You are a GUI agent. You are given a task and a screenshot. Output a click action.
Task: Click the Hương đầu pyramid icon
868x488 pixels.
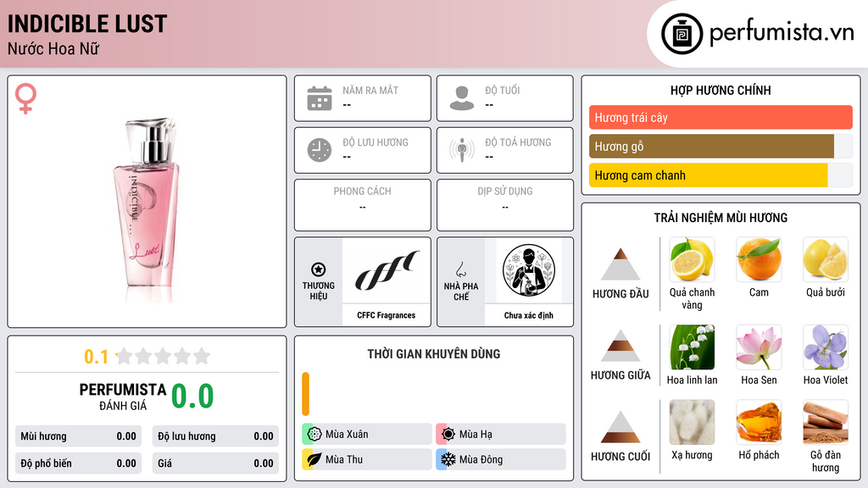[620, 264]
